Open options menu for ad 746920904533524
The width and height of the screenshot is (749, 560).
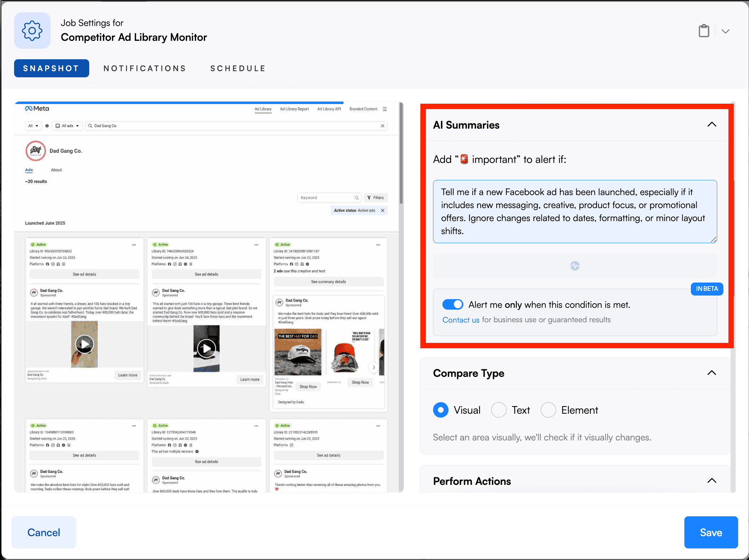point(256,245)
